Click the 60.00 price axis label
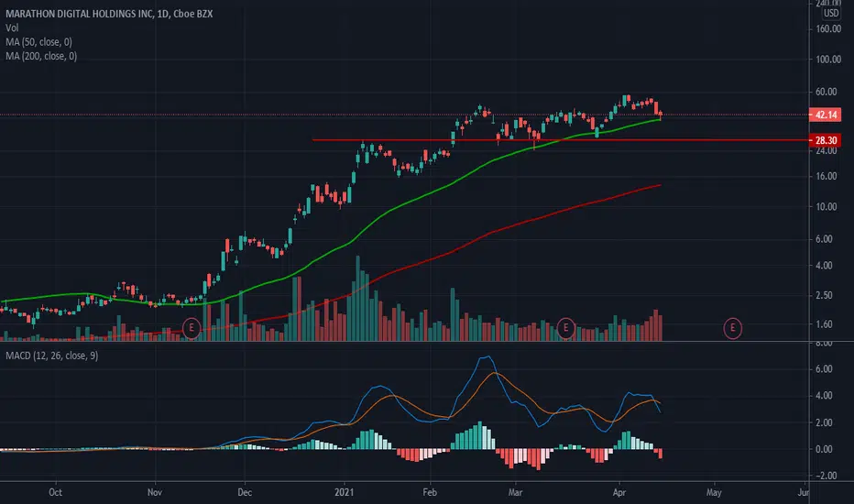Screen dimensions: 854x504 827,92
